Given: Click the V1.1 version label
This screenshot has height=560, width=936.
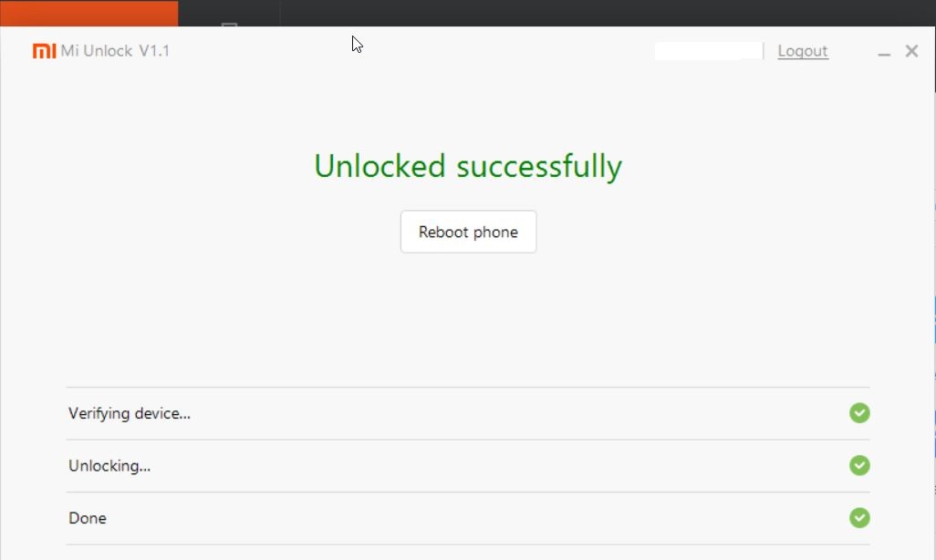Looking at the screenshot, I should [x=154, y=51].
